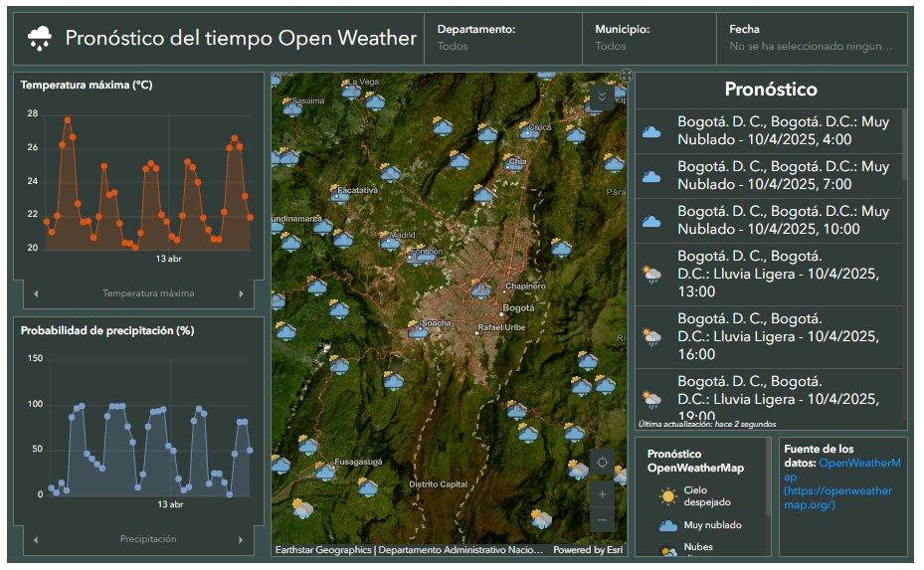924x570 pixels.
Task: Select forecast entry Muy Nublado 10/4/2025, 4:00
Action: [769, 131]
